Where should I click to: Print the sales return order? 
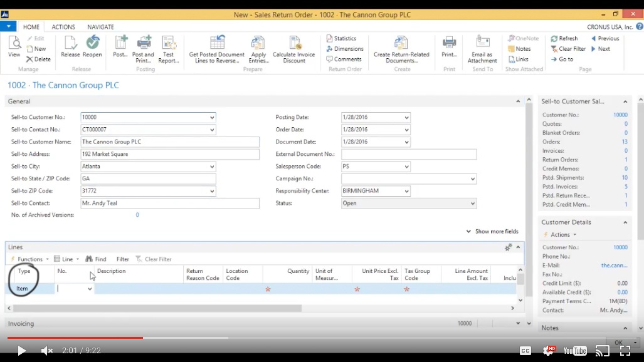point(449,46)
